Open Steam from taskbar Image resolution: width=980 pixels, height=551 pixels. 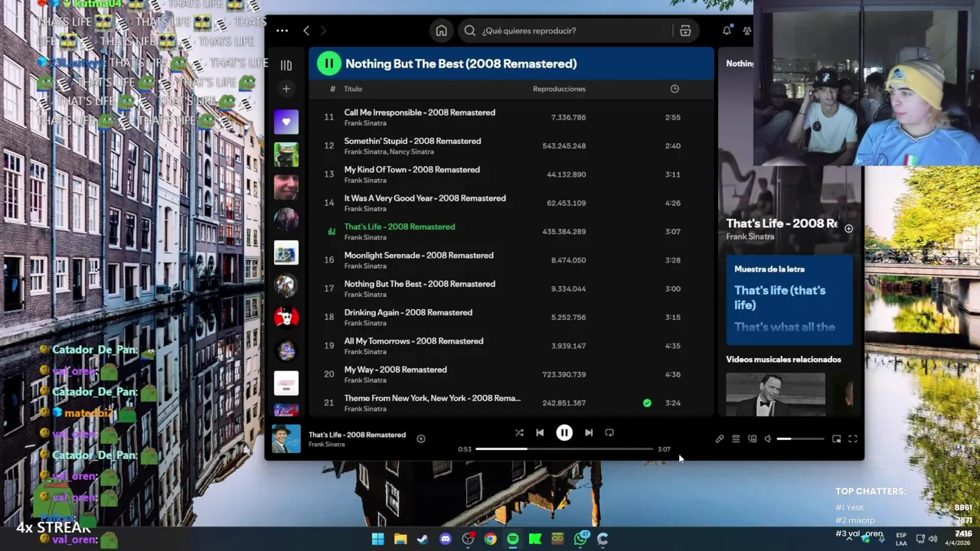(422, 539)
